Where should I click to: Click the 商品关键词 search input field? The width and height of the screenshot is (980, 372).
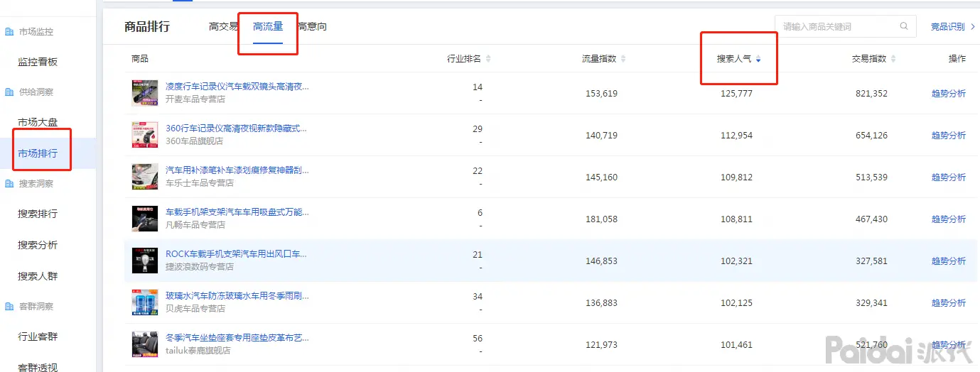click(x=837, y=27)
